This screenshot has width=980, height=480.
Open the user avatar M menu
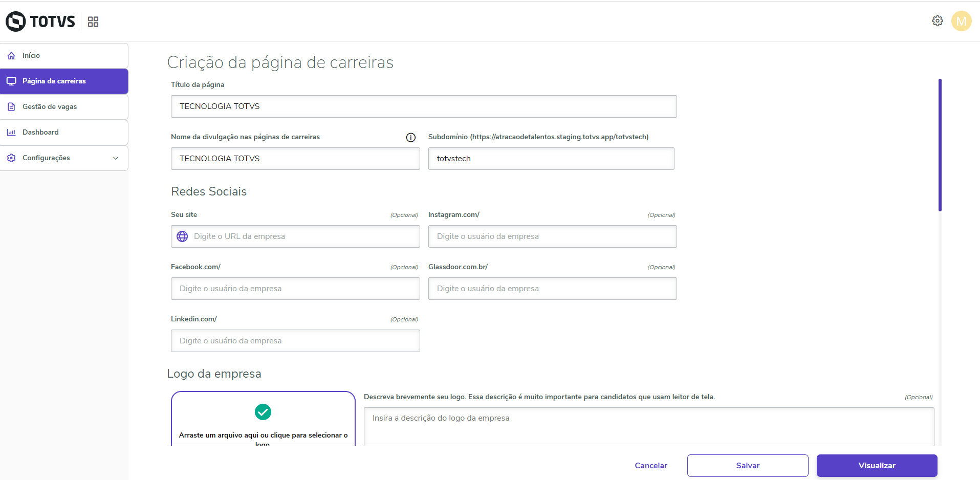point(961,21)
